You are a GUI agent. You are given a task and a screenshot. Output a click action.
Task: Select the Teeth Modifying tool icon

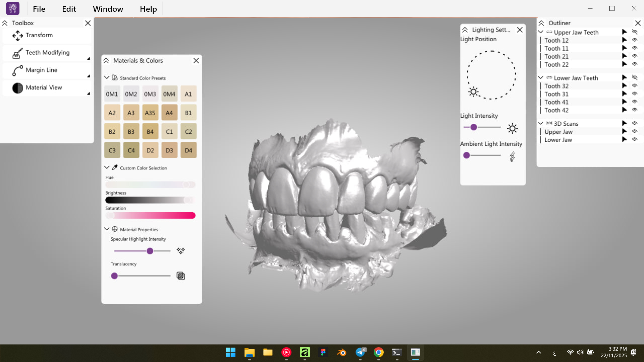[17, 53]
